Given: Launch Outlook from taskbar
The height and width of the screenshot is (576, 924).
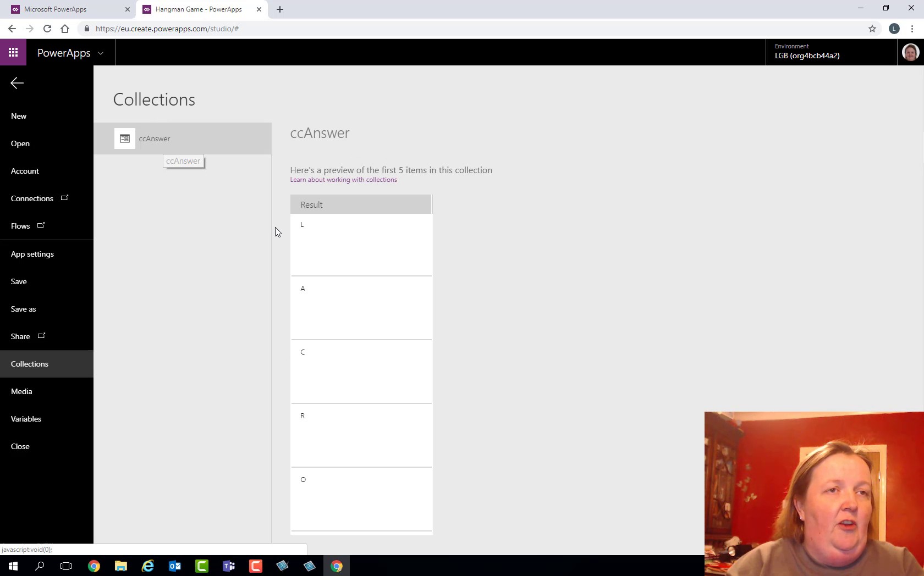Looking at the screenshot, I should (x=175, y=566).
